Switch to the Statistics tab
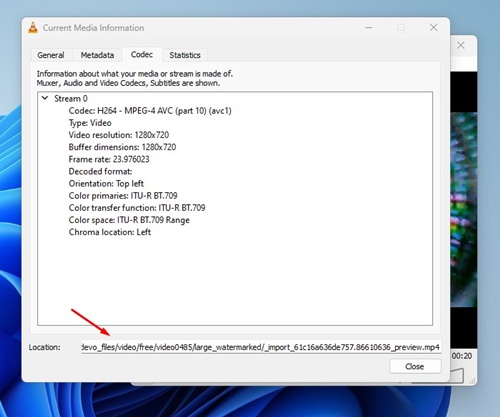Viewport: 500px width, 417px height. (x=185, y=55)
